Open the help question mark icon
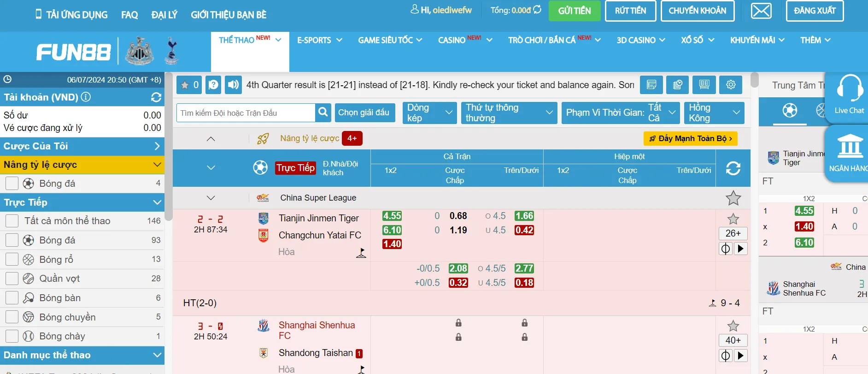 coord(213,85)
